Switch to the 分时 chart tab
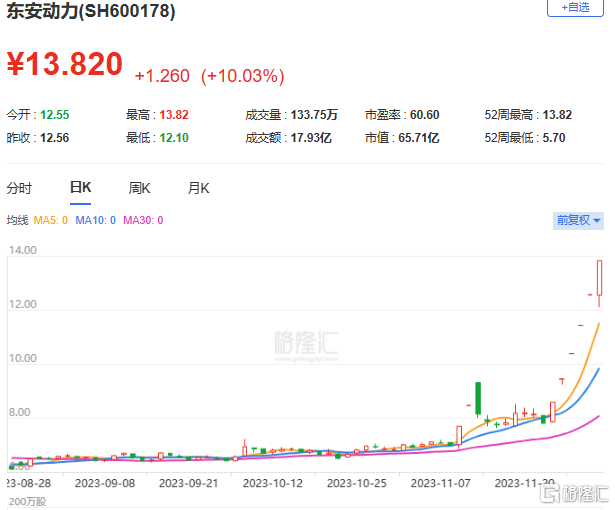This screenshot has width=615, height=510. [x=19, y=188]
